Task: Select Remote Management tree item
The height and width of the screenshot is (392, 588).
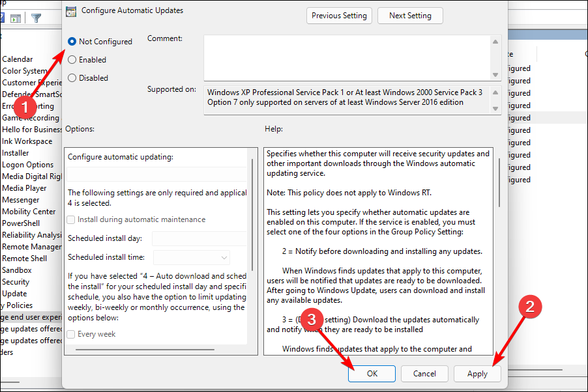Action: (32, 247)
